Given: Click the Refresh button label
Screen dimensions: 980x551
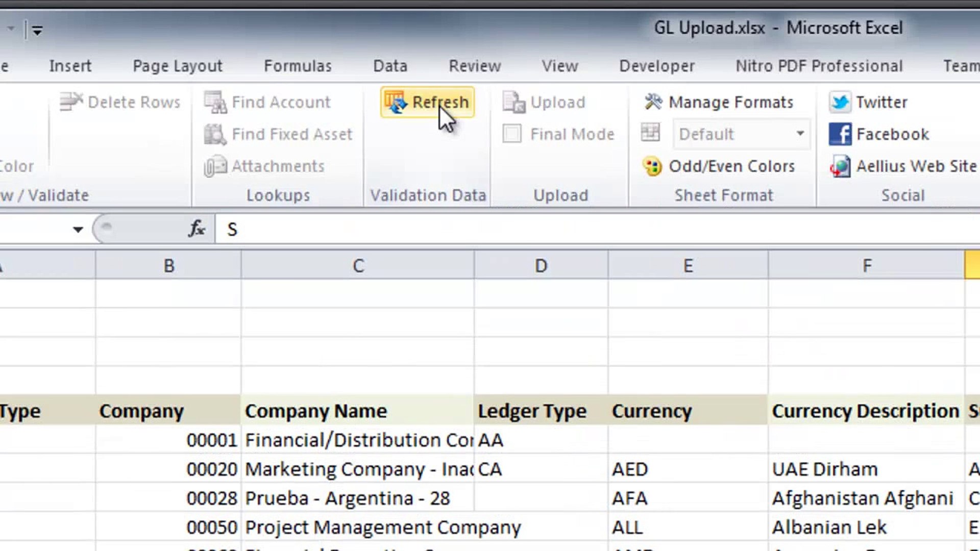Looking at the screenshot, I should [440, 102].
